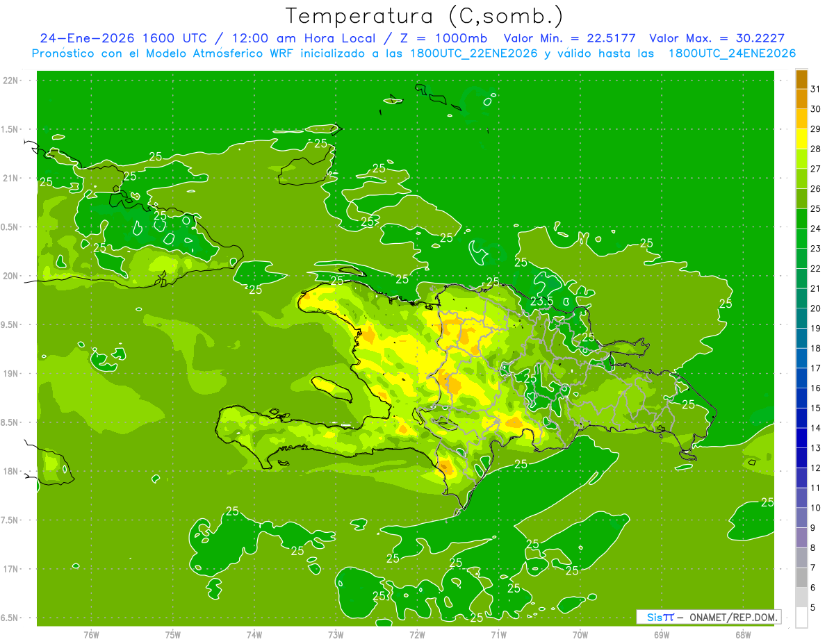Click the 'ONAMET/REP.DOM.' credit label
This screenshot has height=644, width=834.
tap(733, 617)
